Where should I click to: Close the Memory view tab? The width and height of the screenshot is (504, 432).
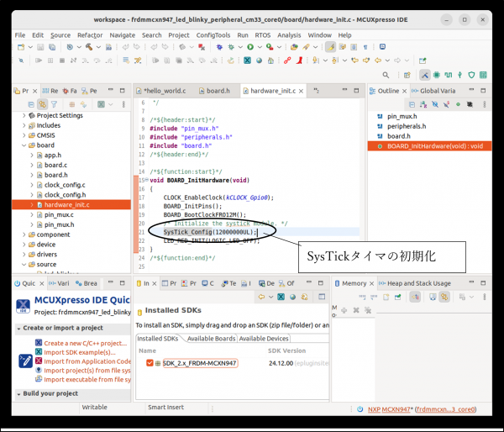coord(371,283)
